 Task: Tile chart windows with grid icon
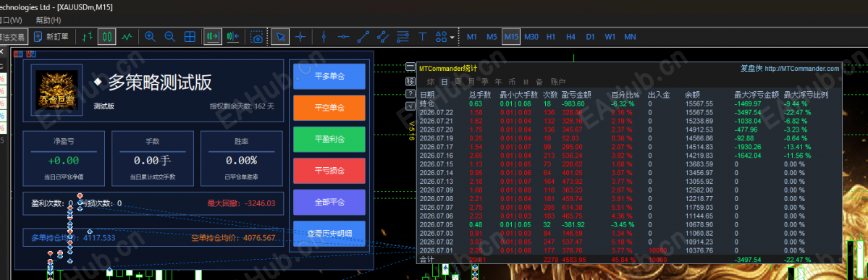190,37
